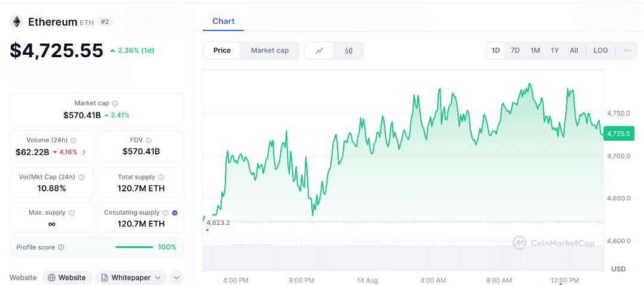Click the 12:00 PM time axis label
Viewport: 644px width, 285px height.
(565, 280)
